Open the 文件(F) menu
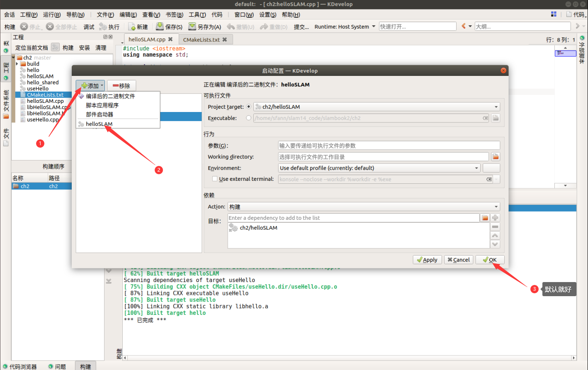 (x=105, y=15)
